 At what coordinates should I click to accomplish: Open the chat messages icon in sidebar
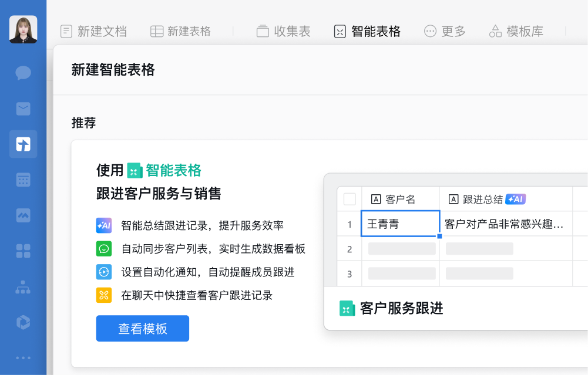pos(23,73)
